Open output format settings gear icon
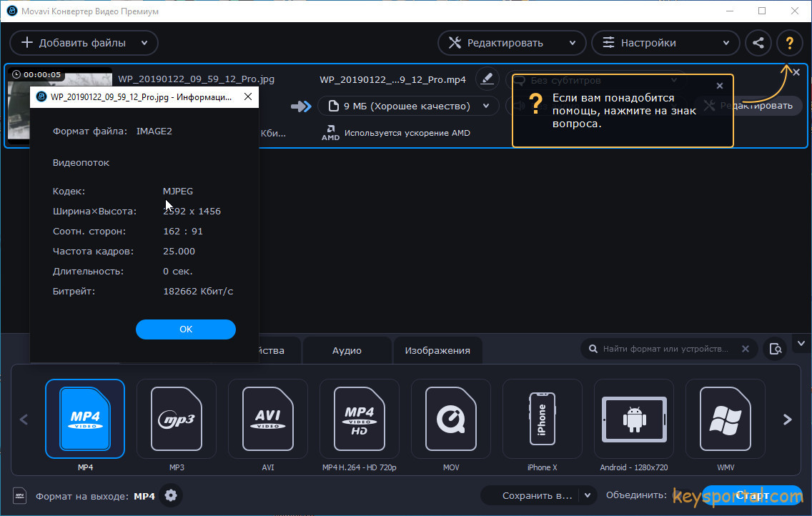812x516 pixels. pyautogui.click(x=170, y=496)
